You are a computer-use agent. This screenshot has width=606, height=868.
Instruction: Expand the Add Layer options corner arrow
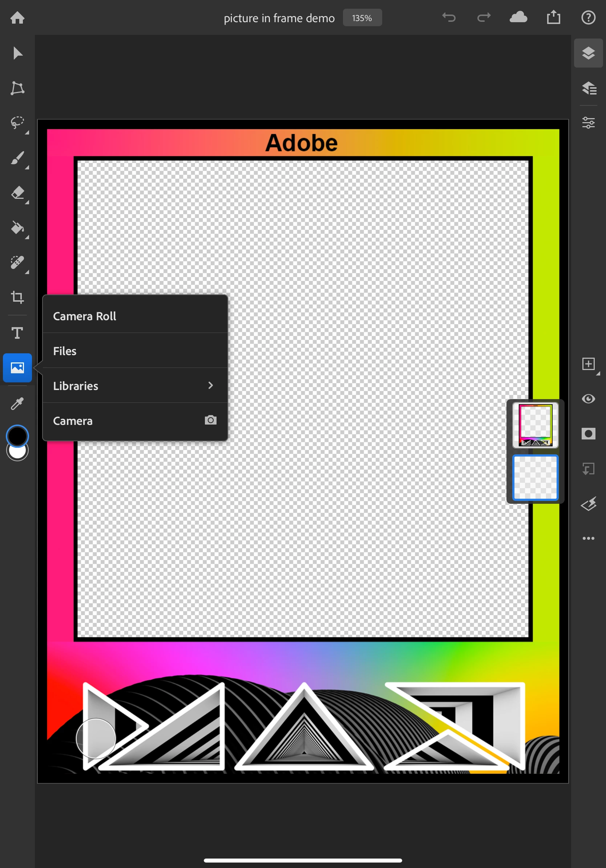(x=598, y=374)
